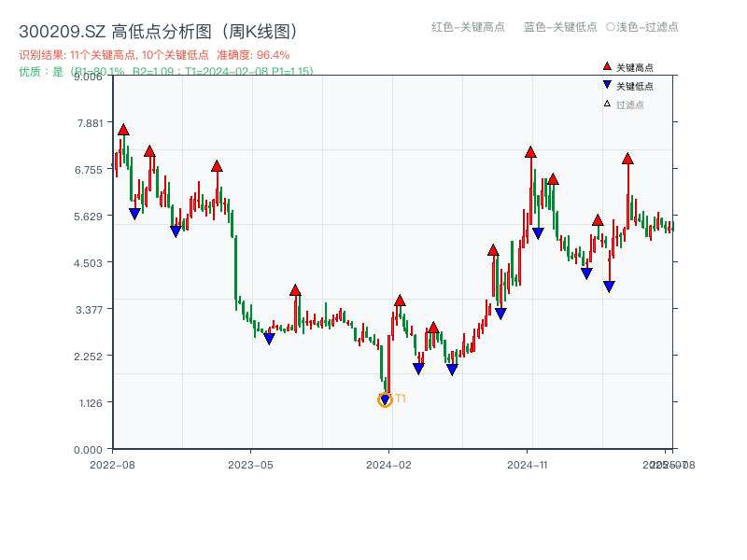Click the 300209.SZ 高低点分析图 chart title
The width and height of the screenshot is (747, 560).
pos(159,31)
